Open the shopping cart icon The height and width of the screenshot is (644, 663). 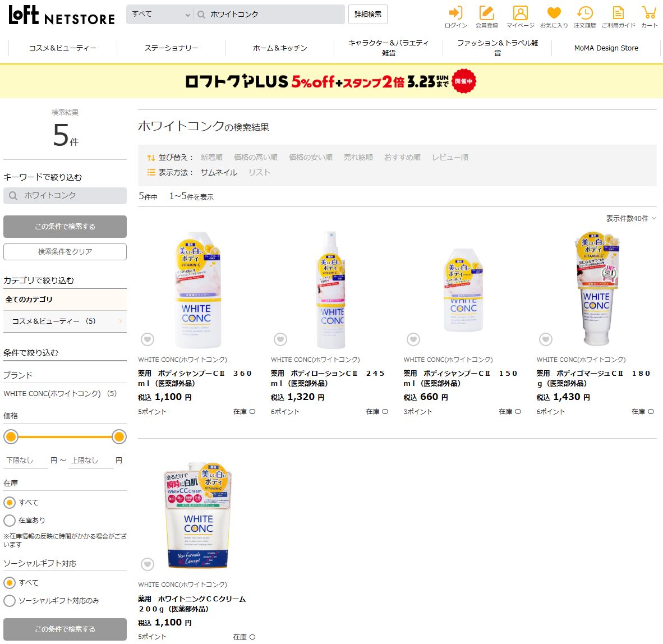pos(649,17)
